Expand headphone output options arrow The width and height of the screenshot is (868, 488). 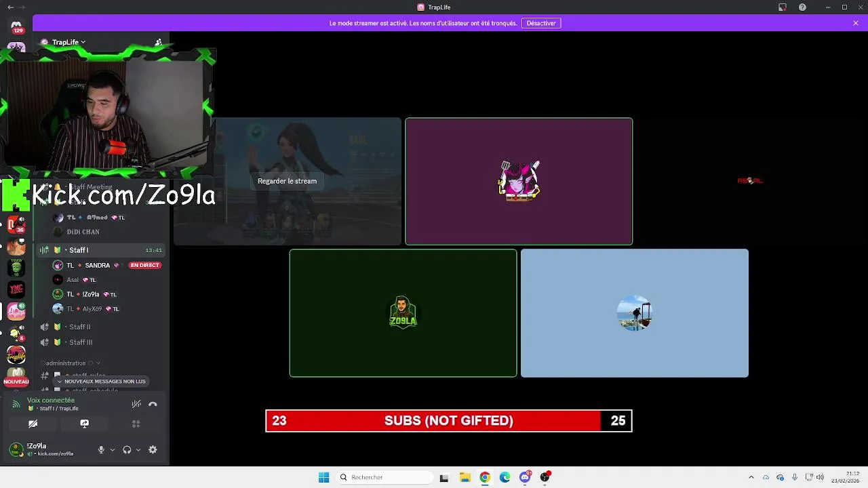pyautogui.click(x=138, y=449)
